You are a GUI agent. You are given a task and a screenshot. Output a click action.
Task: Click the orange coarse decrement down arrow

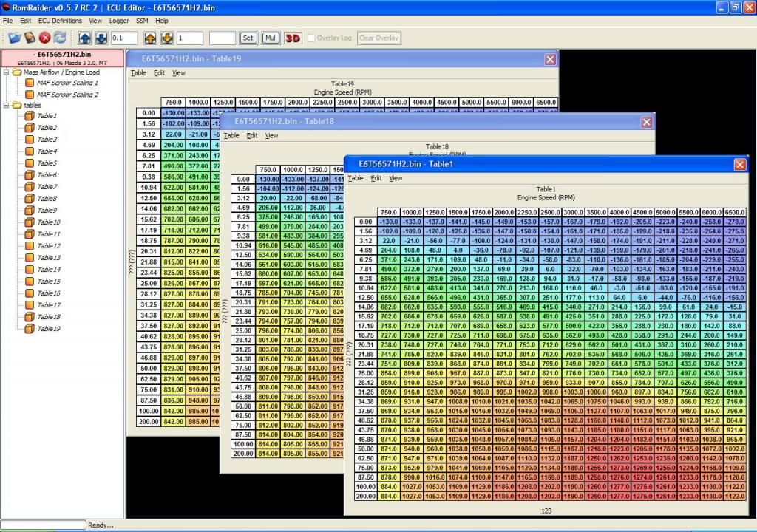(166, 38)
